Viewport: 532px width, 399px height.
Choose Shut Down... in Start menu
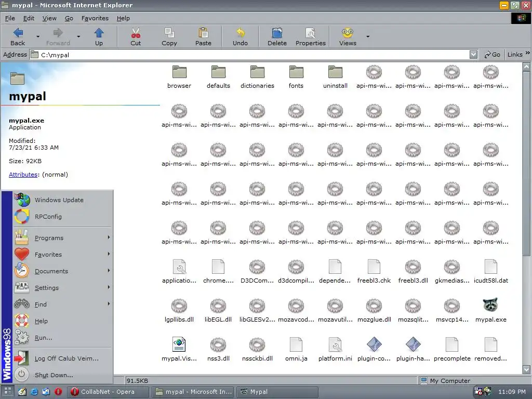click(62, 375)
